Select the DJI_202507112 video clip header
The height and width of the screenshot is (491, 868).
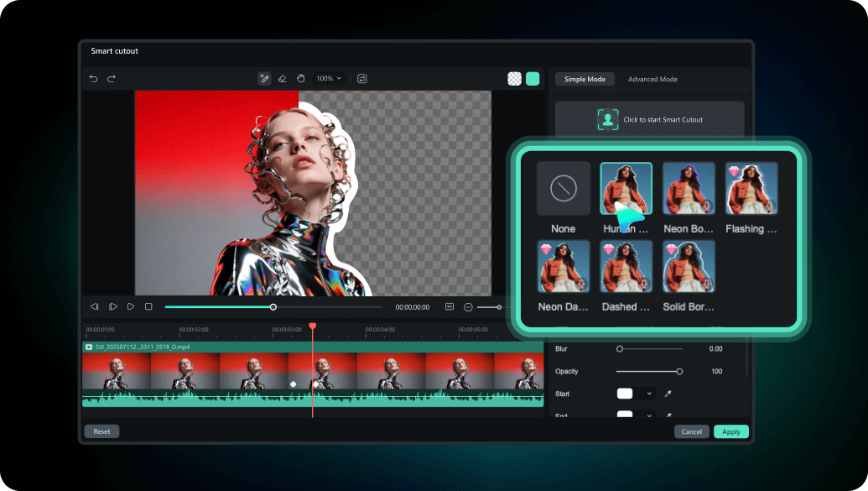(x=313, y=347)
